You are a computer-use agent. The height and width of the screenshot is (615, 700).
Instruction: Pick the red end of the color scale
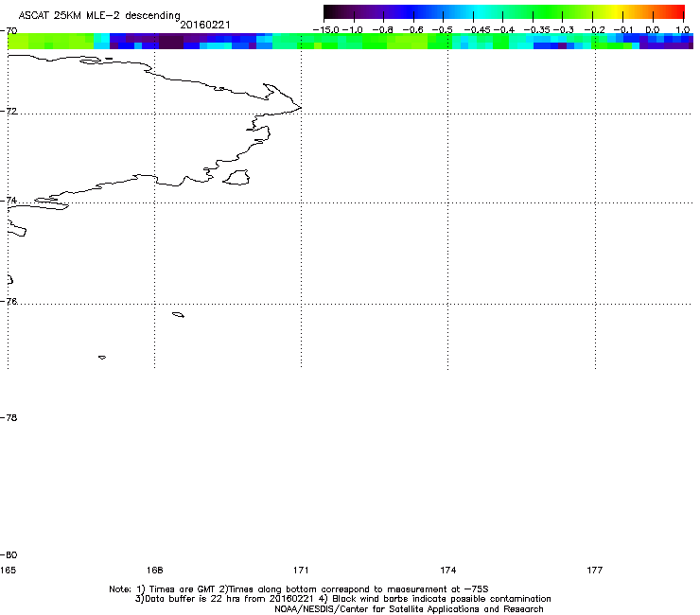click(678, 12)
